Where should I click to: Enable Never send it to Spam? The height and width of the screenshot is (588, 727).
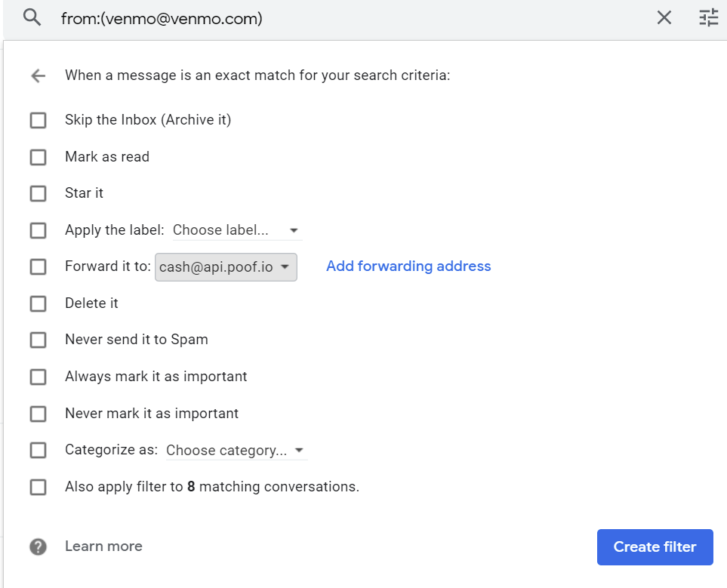(x=38, y=340)
